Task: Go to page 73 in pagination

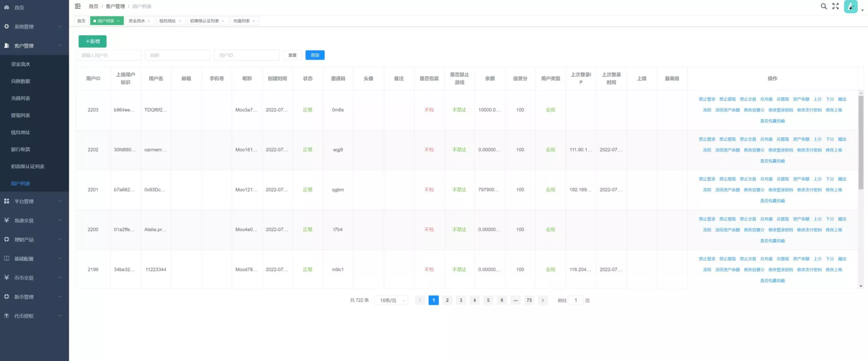Action: coord(529,300)
